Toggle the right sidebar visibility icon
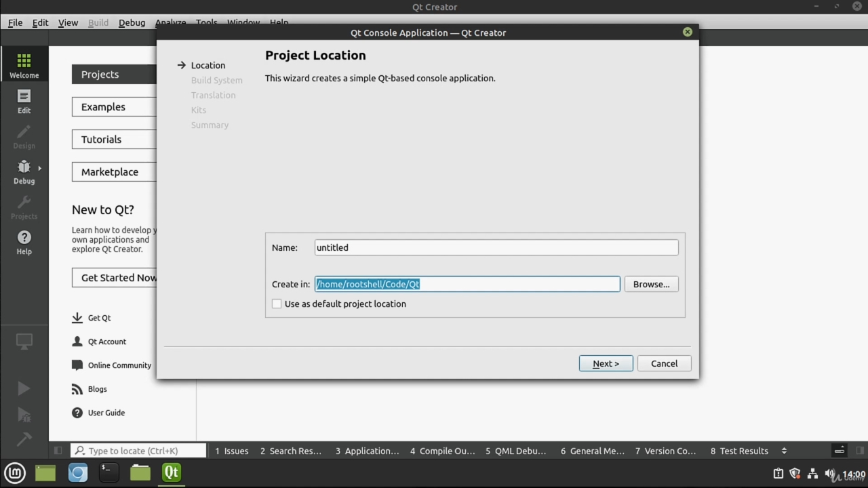Screen dimensions: 868x488 click(860, 451)
